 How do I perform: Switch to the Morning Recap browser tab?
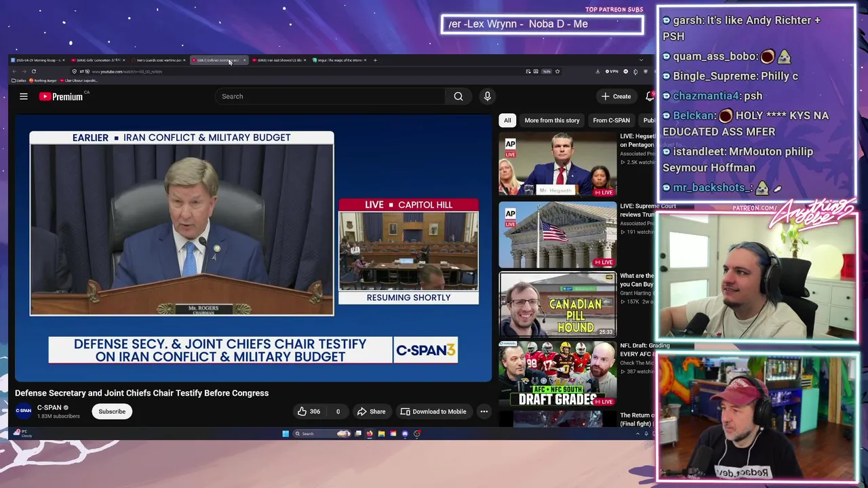pyautogui.click(x=38, y=60)
